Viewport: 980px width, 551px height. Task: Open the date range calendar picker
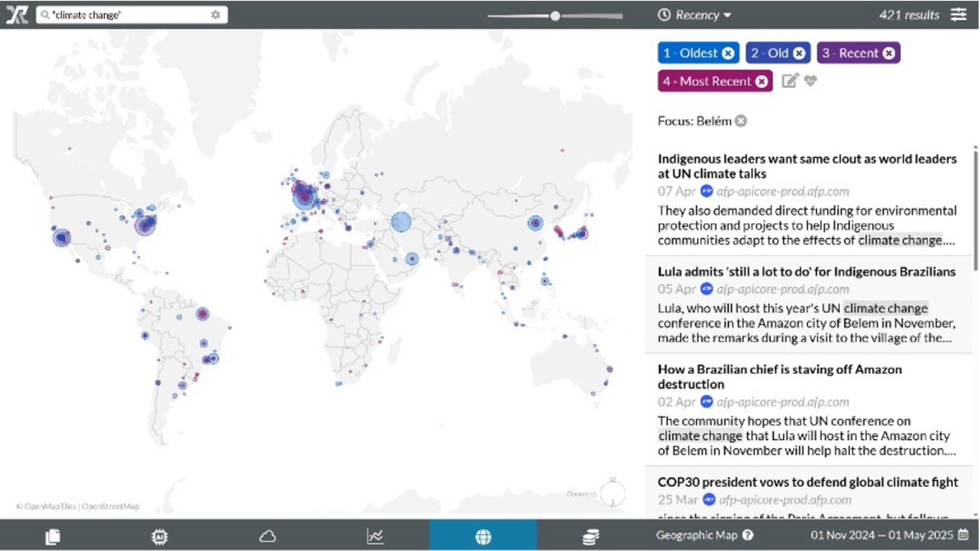963,535
